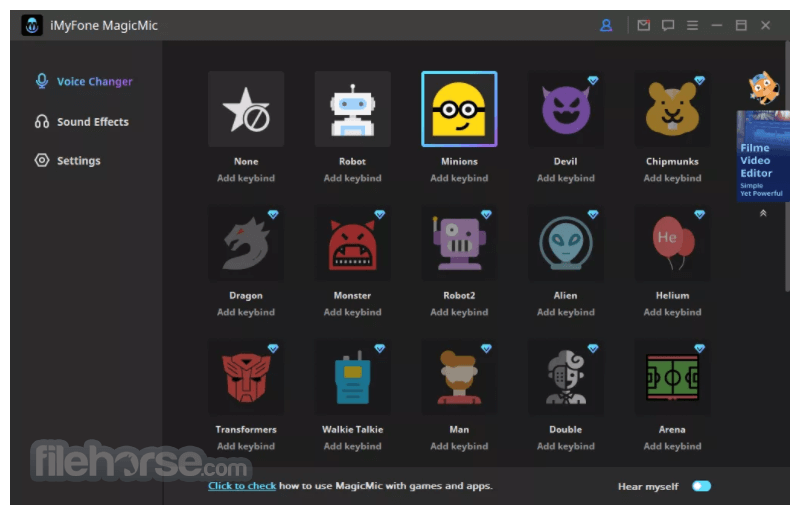Click the Arena voice premium diamond badge
This screenshot has height=512, width=799.
coord(699,348)
